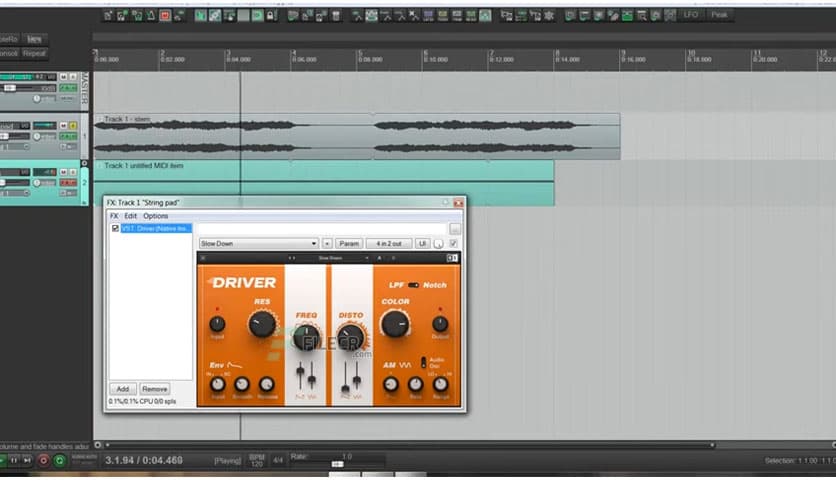836x484 pixels.
Task: Click the AM waveform icon
Action: pos(405,365)
